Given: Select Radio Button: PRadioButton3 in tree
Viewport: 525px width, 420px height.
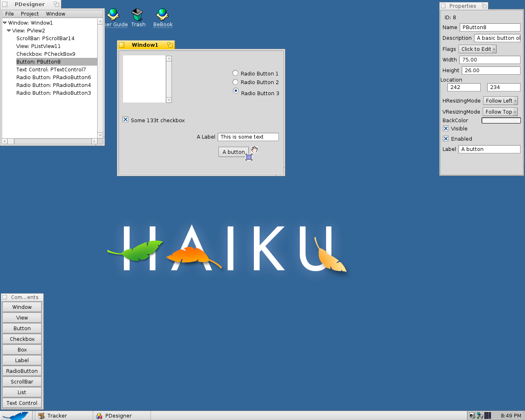Looking at the screenshot, I should pos(54,93).
